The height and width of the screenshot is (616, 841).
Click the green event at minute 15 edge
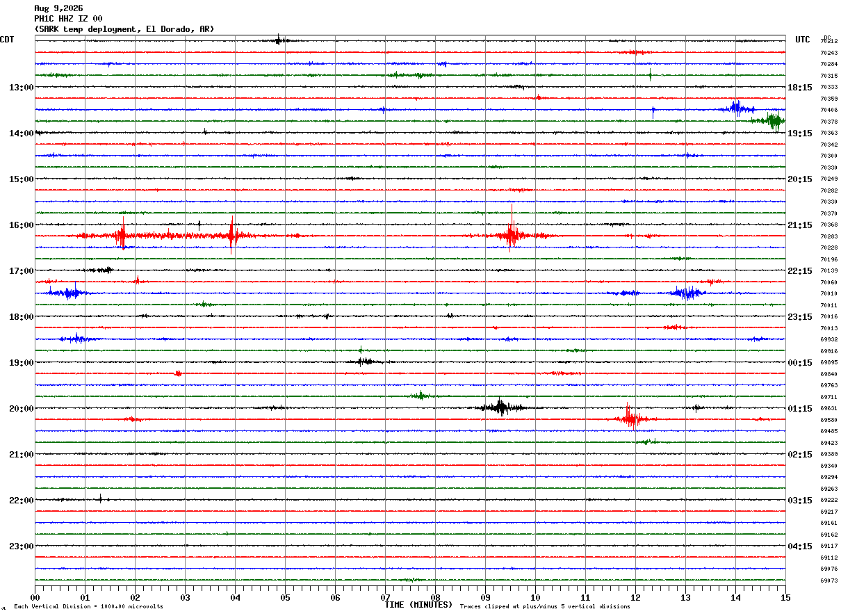pos(773,120)
